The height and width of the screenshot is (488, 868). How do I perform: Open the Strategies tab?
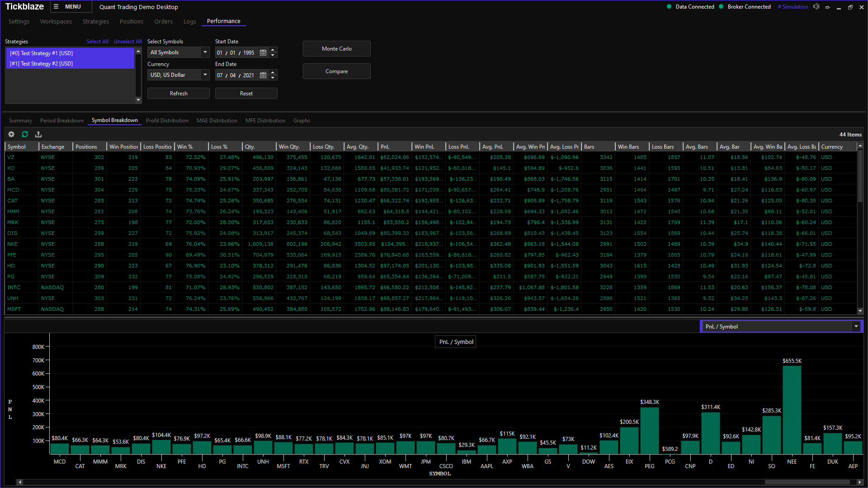tap(95, 22)
